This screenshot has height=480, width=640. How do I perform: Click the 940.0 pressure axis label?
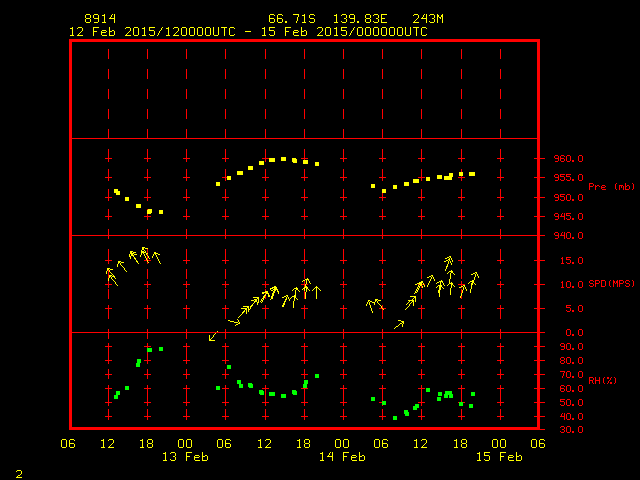tap(569, 236)
